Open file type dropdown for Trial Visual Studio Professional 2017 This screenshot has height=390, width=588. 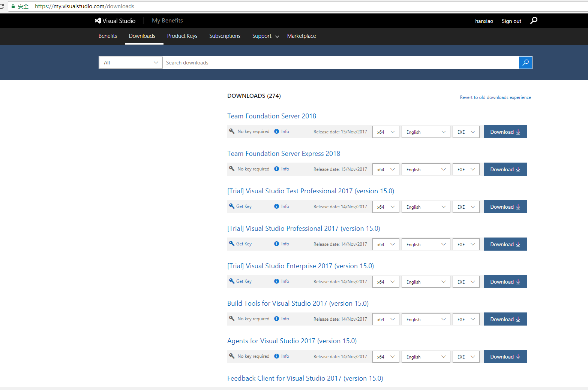click(466, 244)
